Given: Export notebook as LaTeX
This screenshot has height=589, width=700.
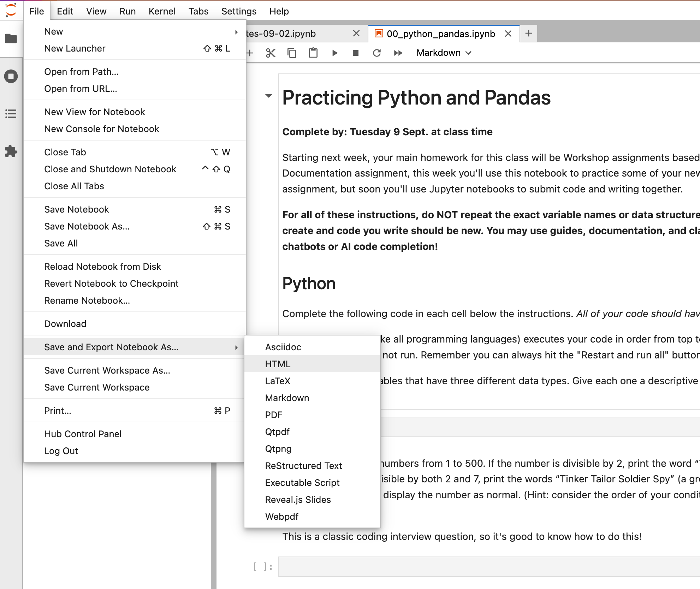Looking at the screenshot, I should tap(312, 381).
